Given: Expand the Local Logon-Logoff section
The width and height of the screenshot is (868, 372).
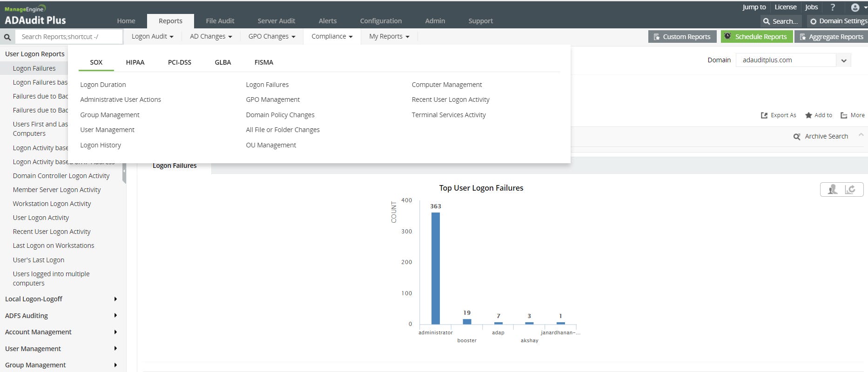Looking at the screenshot, I should pos(61,299).
